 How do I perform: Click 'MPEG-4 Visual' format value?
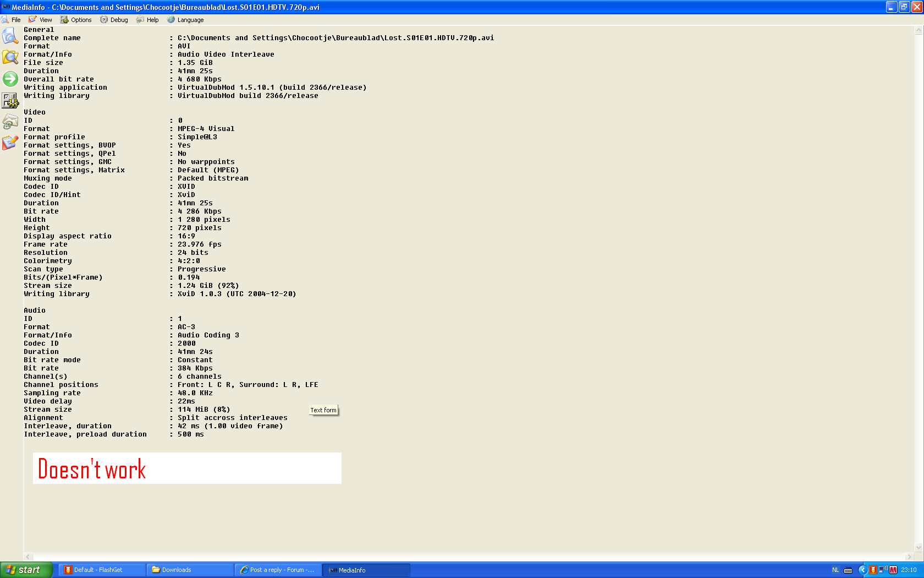click(206, 129)
